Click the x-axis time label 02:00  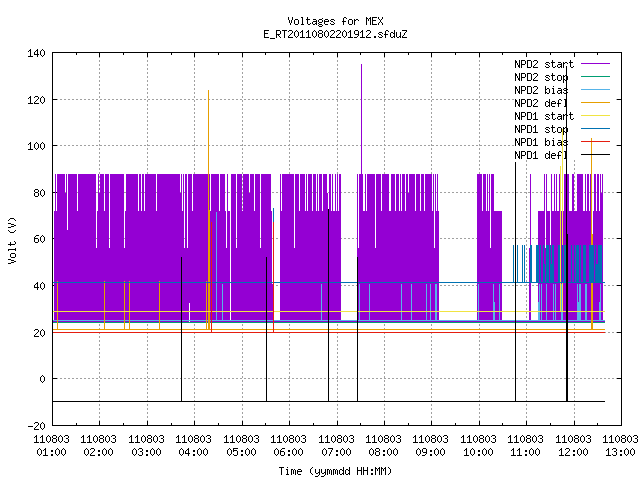pos(98,452)
